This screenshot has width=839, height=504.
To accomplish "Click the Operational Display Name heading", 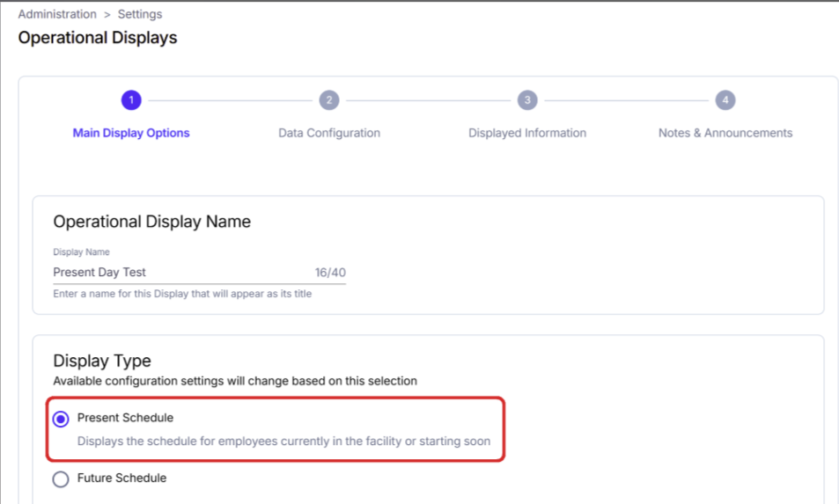I will pos(152,222).
